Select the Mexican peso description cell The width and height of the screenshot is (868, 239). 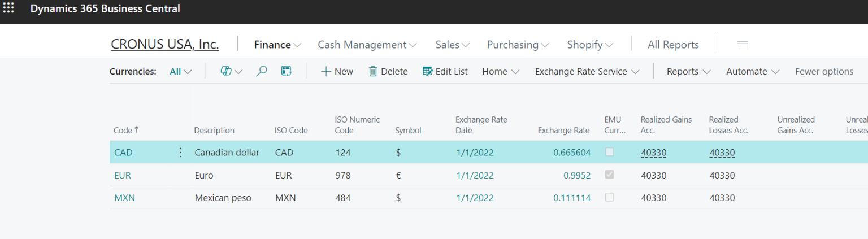tap(223, 198)
